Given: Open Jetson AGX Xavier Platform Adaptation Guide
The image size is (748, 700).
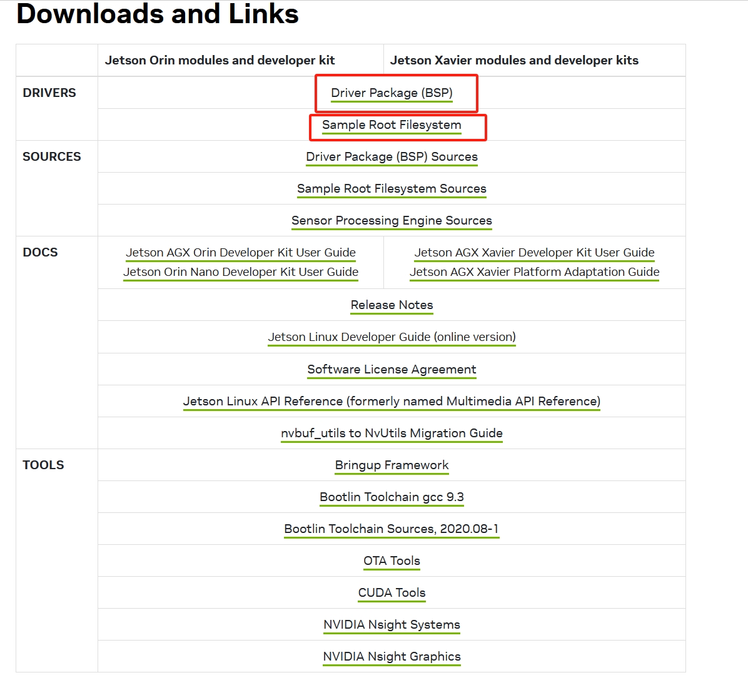Looking at the screenshot, I should pos(534,272).
